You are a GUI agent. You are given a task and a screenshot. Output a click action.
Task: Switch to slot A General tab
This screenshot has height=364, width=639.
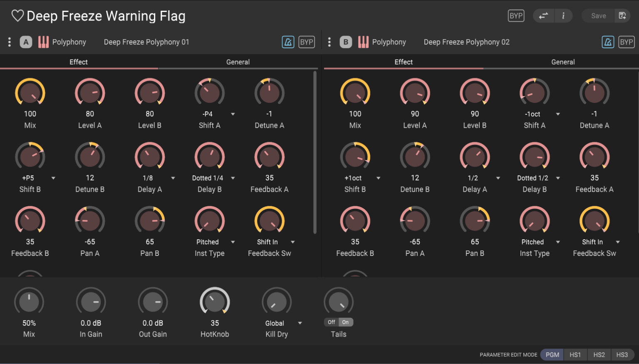click(x=238, y=62)
